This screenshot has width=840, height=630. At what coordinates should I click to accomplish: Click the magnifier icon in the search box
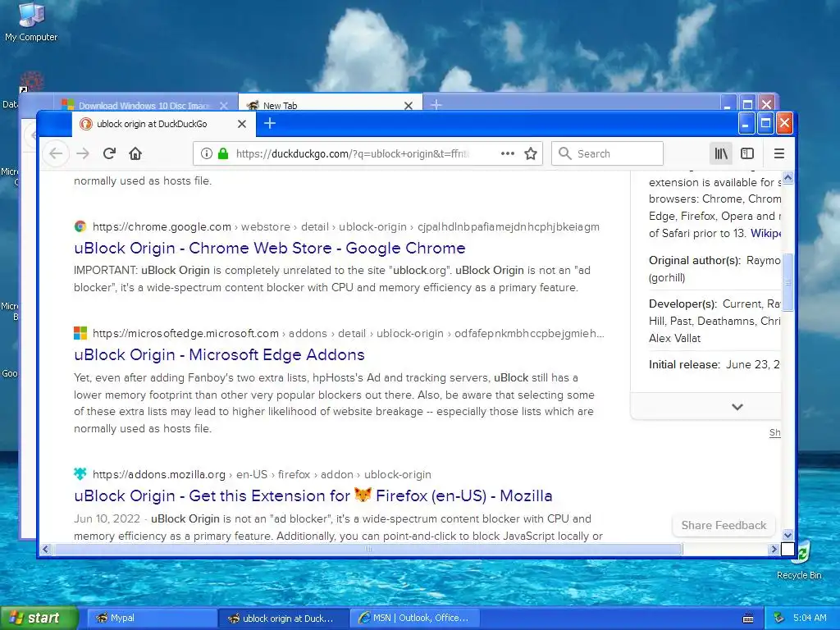tap(564, 153)
